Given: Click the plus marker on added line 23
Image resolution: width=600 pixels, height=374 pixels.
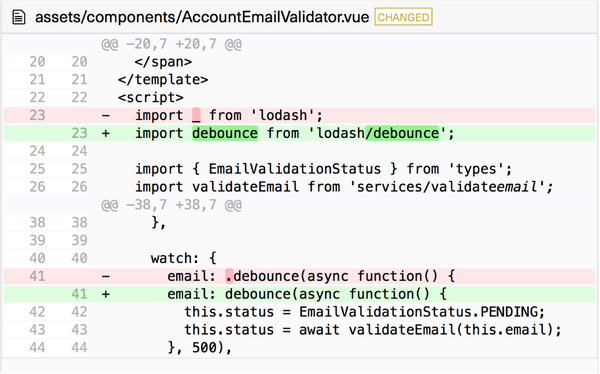Looking at the screenshot, I should [x=106, y=133].
